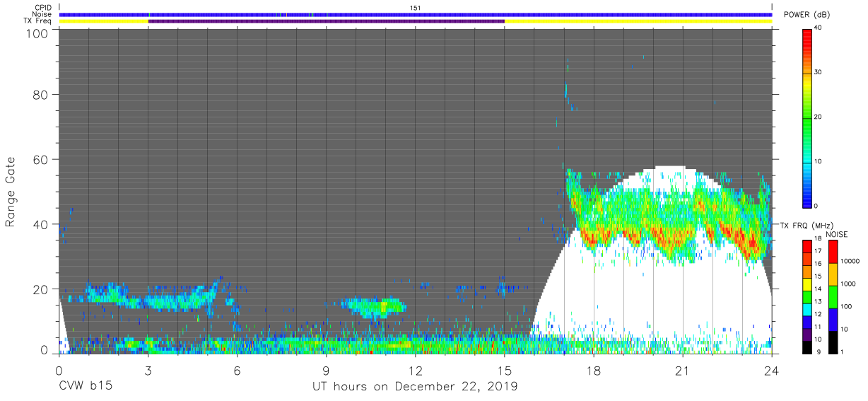
Task: Click the Range Gate axis title
Action: tap(11, 192)
